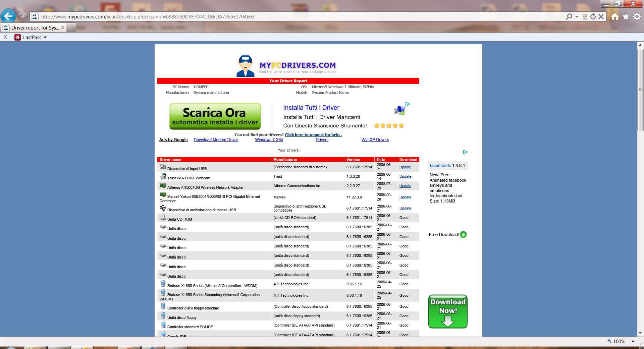
Task: Click the Stop loading X icon
Action: pos(601,16)
